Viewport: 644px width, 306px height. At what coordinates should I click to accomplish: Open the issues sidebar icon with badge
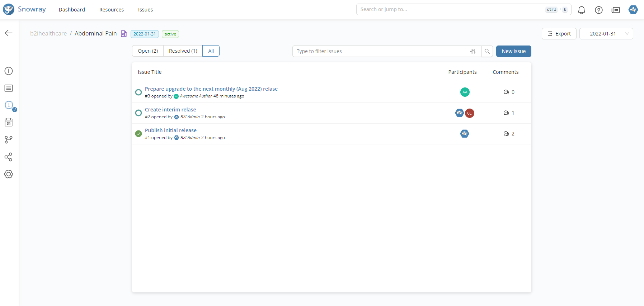[9, 105]
